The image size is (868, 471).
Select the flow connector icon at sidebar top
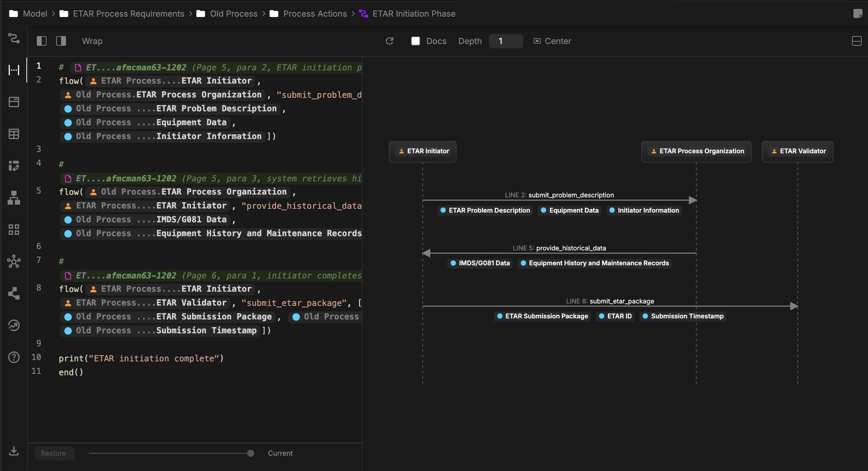pyautogui.click(x=14, y=39)
